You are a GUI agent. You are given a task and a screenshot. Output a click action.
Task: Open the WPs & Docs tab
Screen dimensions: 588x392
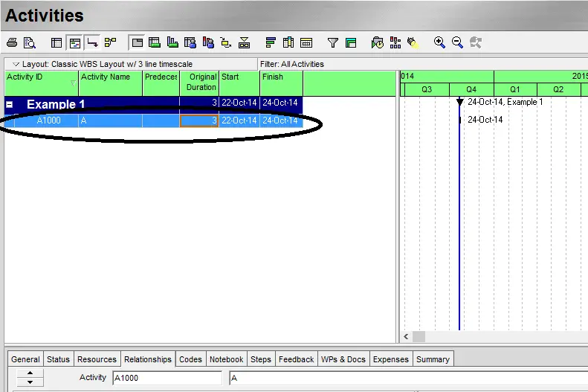[343, 359]
